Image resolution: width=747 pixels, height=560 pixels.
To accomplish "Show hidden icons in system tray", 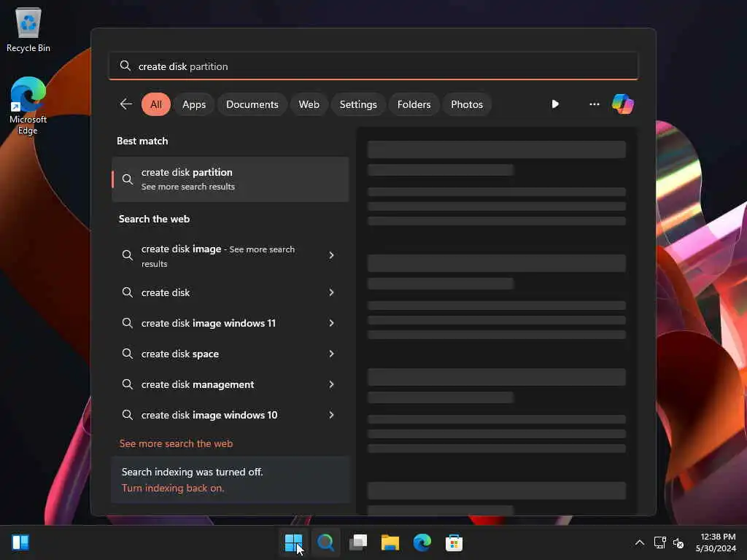I will 640,542.
